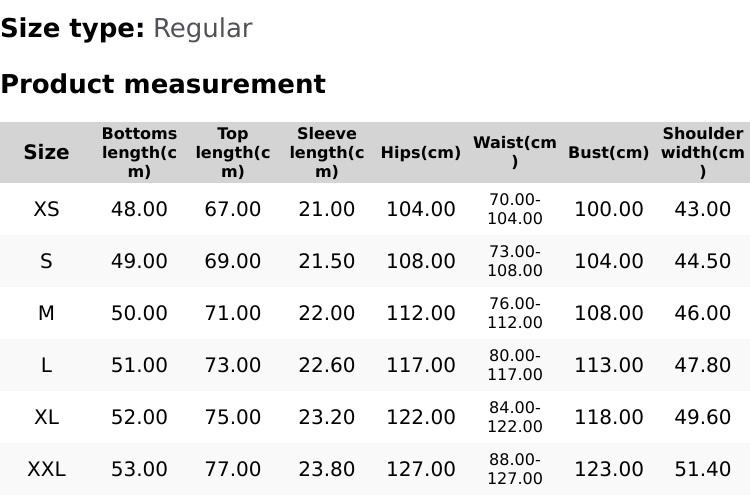Click the Bottoms length column header
The width and height of the screenshot is (750, 495).
click(139, 152)
